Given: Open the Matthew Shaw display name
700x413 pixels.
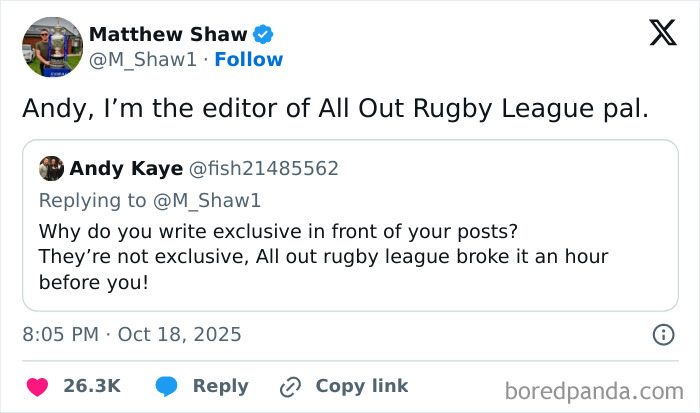Looking at the screenshot, I should coord(168,35).
